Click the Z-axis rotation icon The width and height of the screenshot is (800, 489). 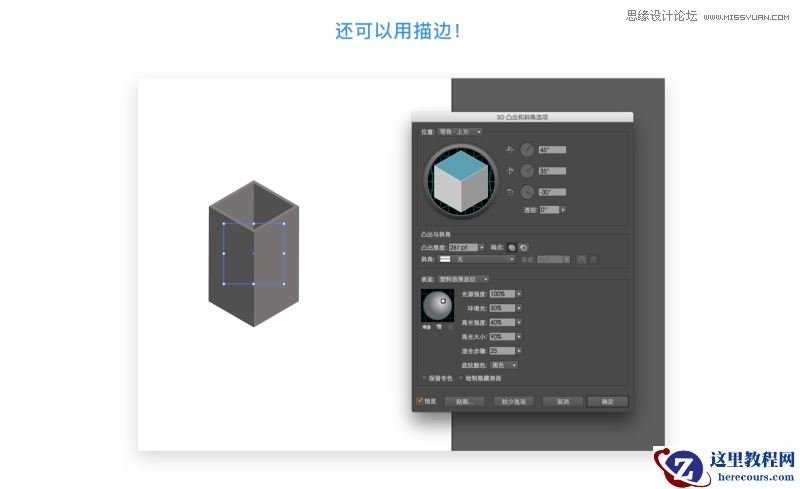tap(510, 192)
